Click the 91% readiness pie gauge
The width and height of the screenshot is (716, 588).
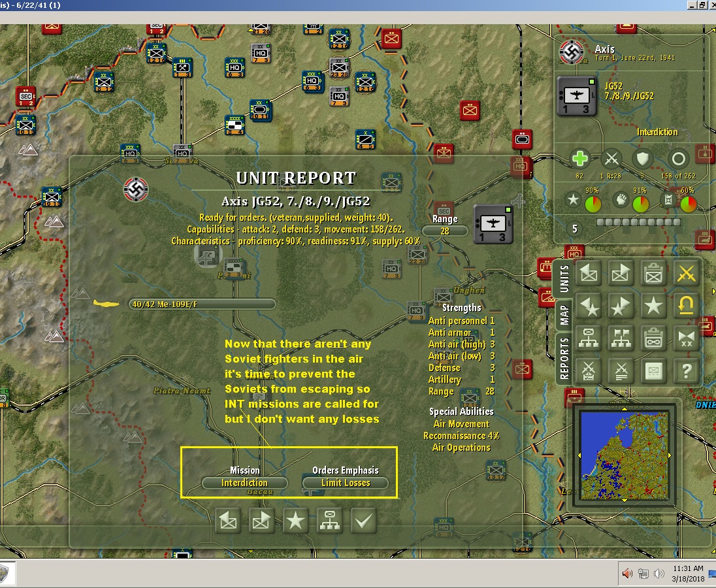[640, 204]
